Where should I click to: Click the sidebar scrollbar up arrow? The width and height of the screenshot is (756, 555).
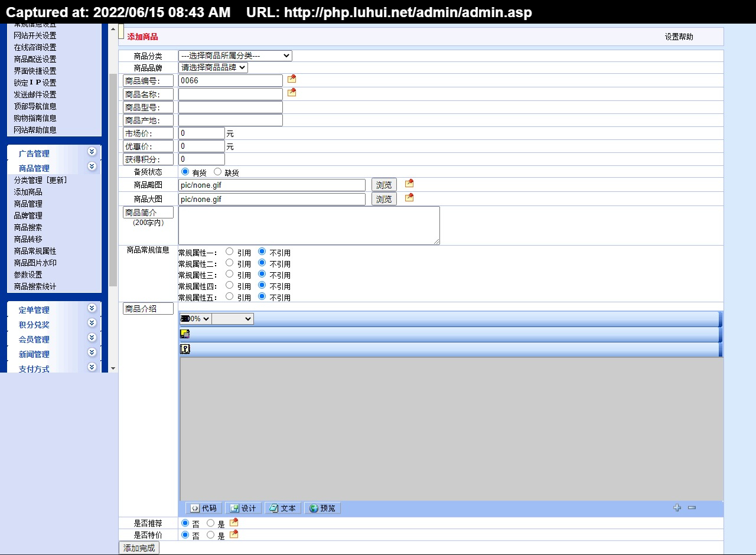[113, 28]
